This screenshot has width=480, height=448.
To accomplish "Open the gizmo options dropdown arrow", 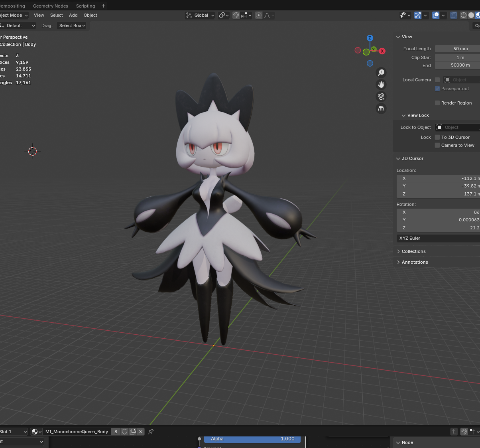I will click(425, 15).
